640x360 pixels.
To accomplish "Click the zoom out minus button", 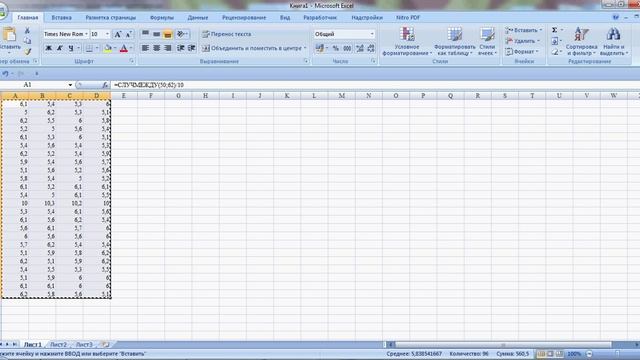I will [589, 353].
